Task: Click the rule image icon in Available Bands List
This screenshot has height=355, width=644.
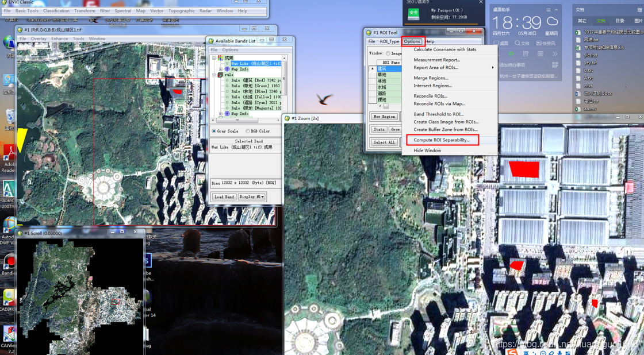Action: coord(221,75)
